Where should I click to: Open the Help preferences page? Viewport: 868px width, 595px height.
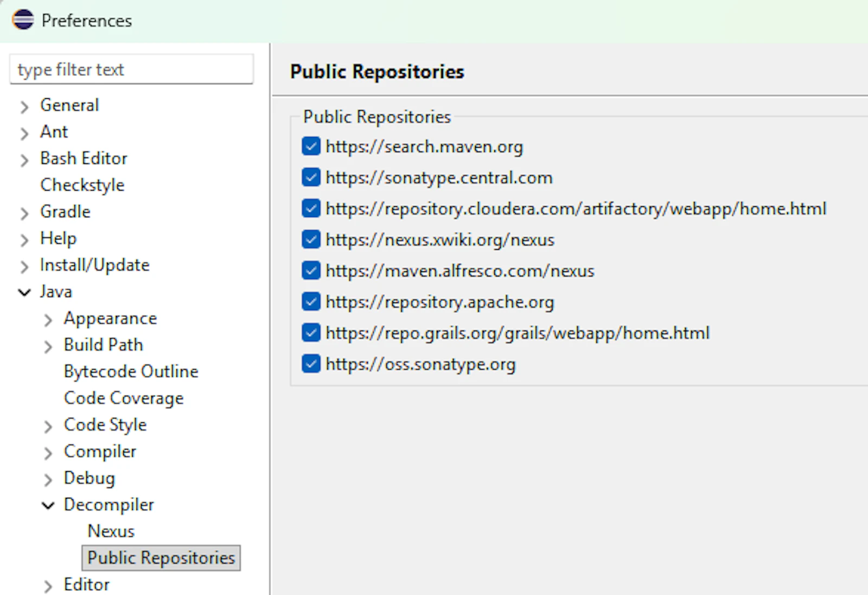[58, 238]
